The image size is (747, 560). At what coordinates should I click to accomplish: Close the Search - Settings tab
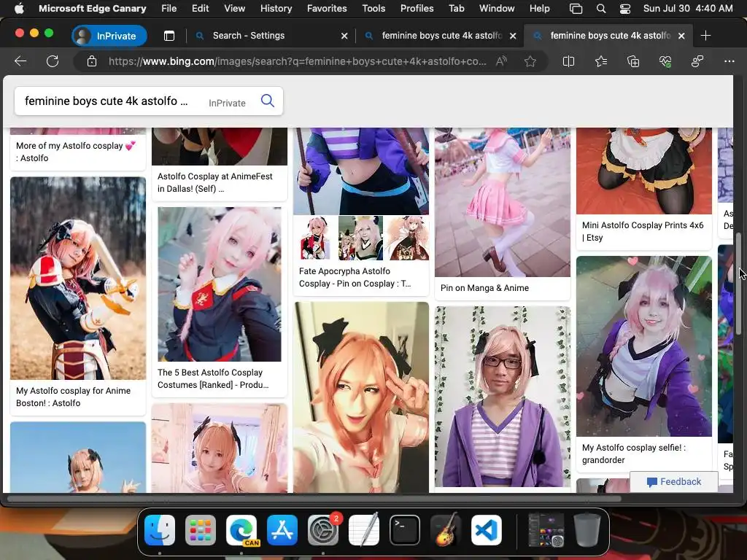click(x=344, y=36)
